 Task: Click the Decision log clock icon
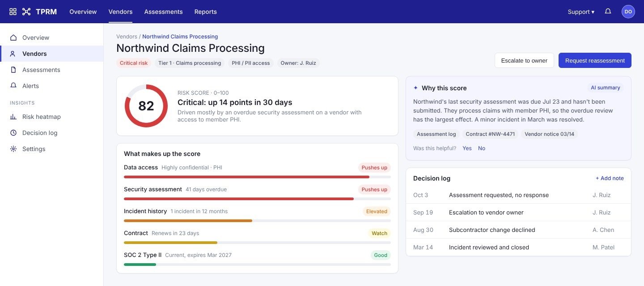pyautogui.click(x=13, y=133)
